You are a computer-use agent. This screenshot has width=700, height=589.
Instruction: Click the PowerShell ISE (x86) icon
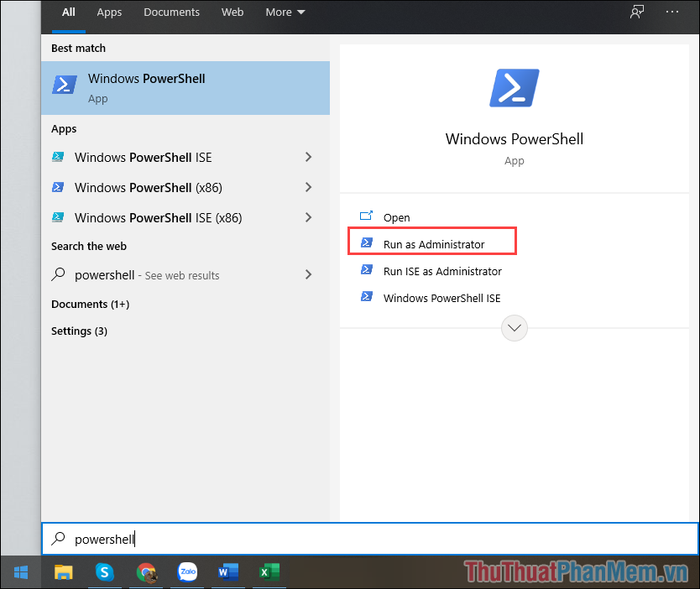58,217
